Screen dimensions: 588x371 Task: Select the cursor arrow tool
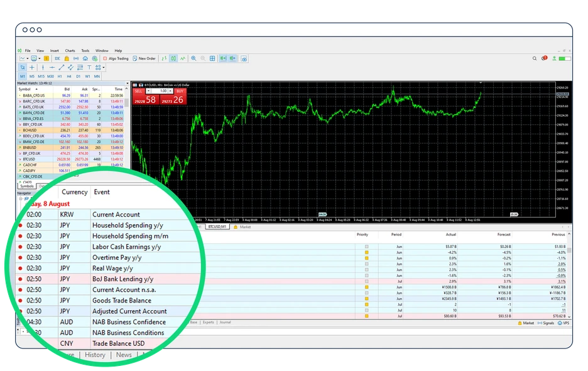(x=23, y=67)
